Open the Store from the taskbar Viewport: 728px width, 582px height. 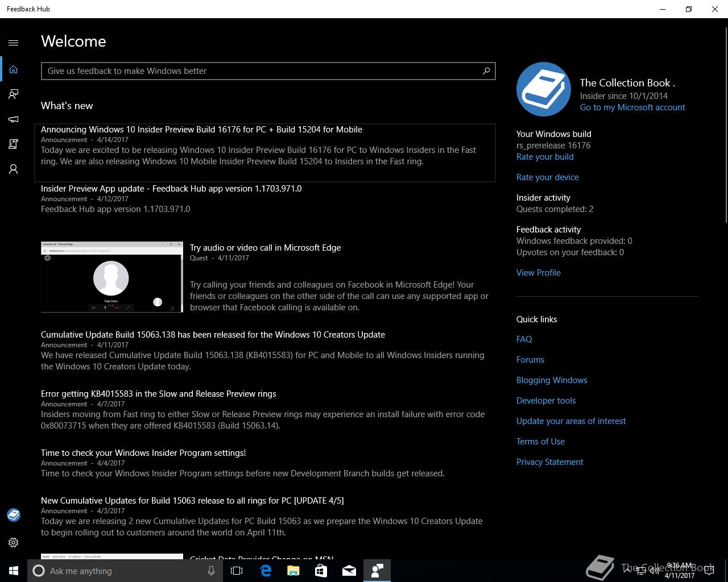click(x=321, y=571)
